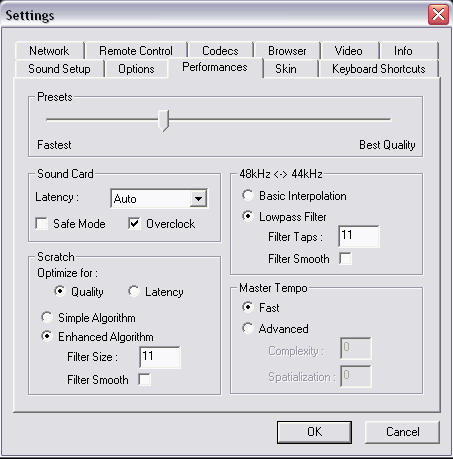453x459 pixels.
Task: Choose Advanced Master Tempo option
Action: coord(248,328)
